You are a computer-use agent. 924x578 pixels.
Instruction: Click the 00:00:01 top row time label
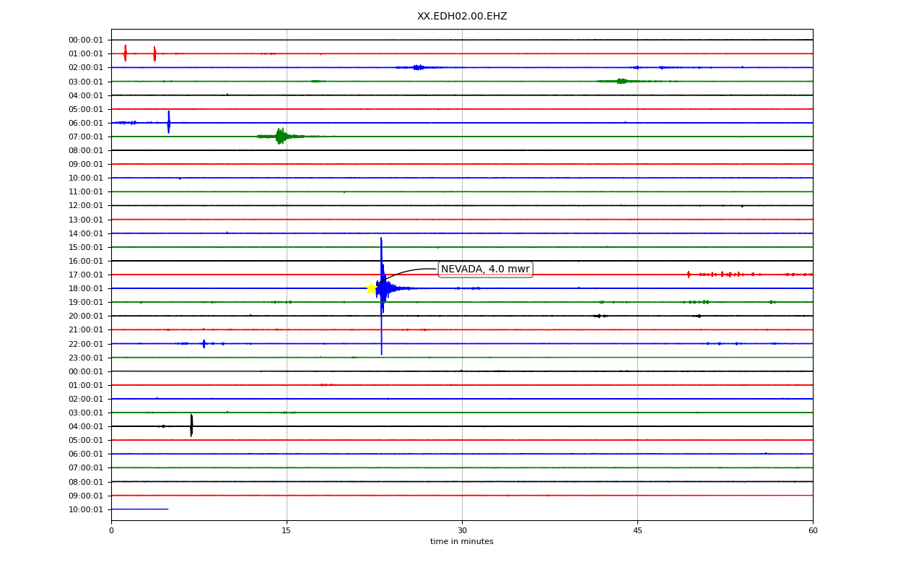point(86,40)
